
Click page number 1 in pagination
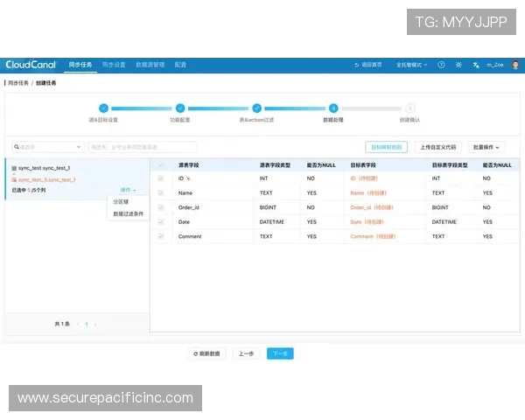click(x=87, y=324)
